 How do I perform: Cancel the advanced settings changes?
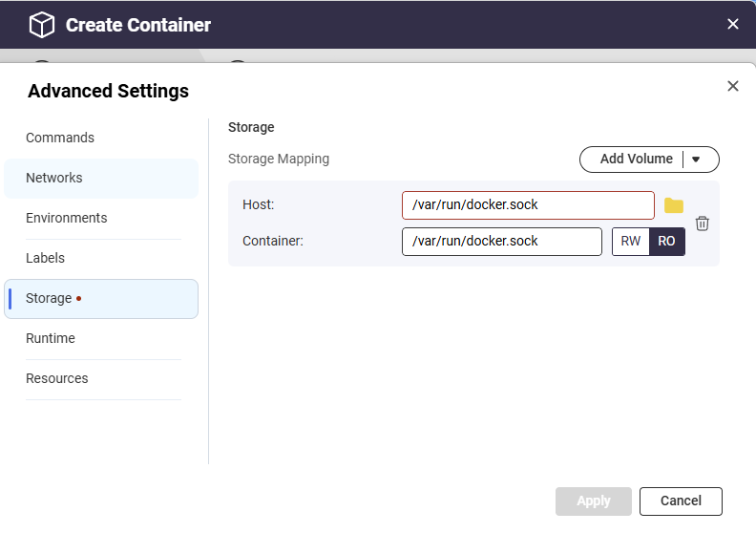681,501
